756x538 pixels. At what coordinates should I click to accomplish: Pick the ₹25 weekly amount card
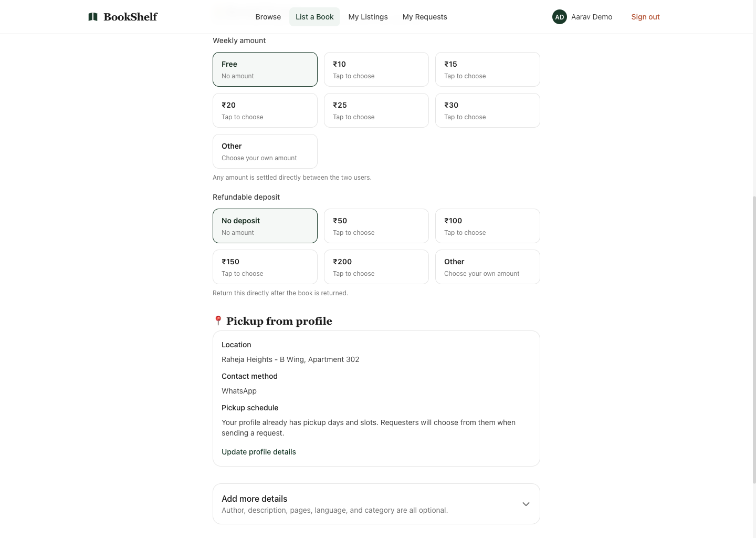376,110
